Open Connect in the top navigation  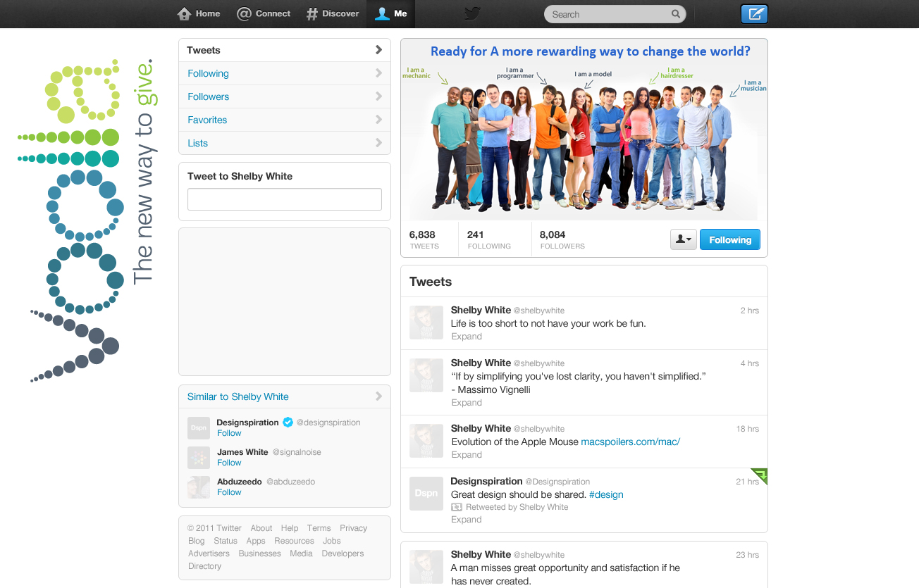click(x=264, y=13)
